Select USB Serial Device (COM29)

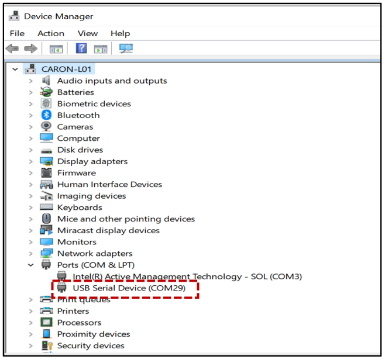coord(129,288)
